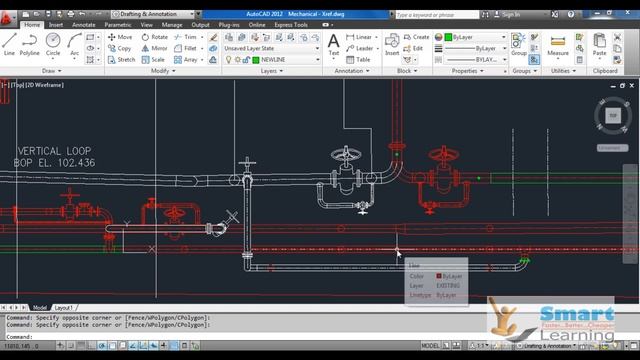The image size is (640, 360).
Task: Click the Group tool
Action: [519, 44]
